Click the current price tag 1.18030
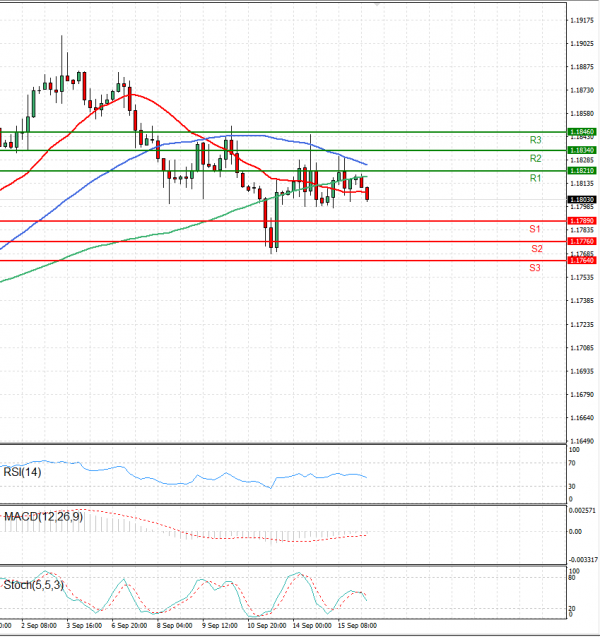The height and width of the screenshot is (637, 600). pos(582,199)
